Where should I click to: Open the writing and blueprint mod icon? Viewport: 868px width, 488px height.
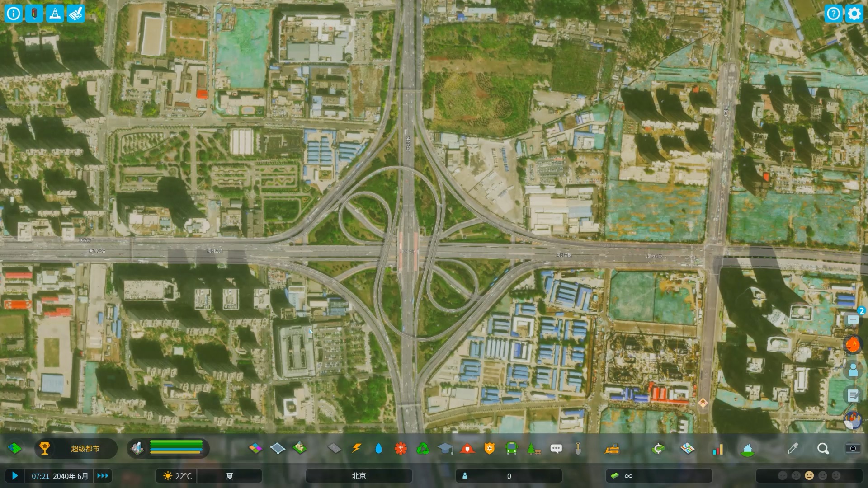(x=76, y=14)
